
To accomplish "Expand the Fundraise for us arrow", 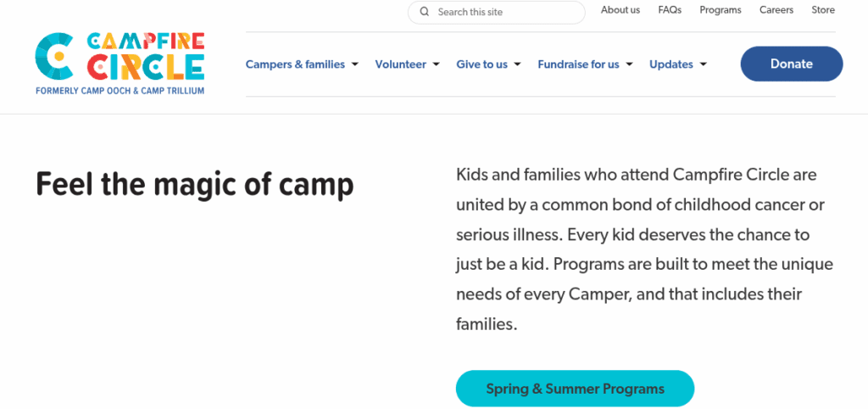I will pyautogui.click(x=629, y=64).
